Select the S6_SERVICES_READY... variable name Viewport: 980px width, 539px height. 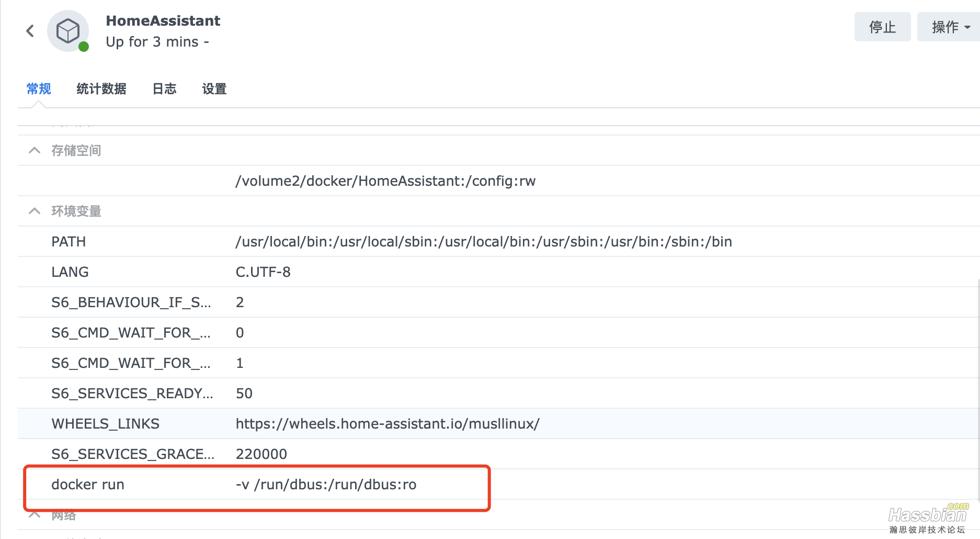(x=132, y=394)
